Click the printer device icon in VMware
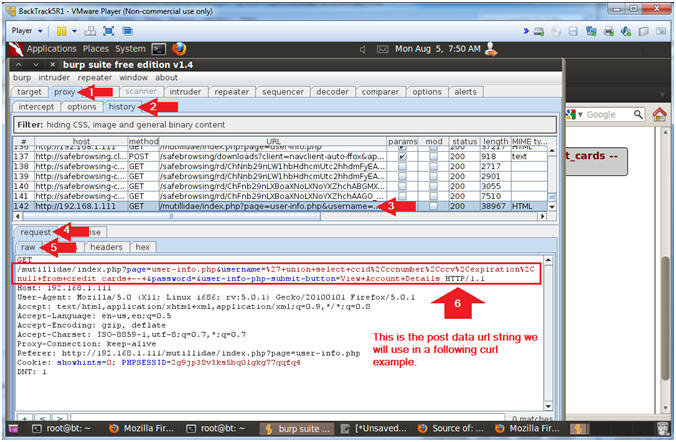This screenshot has width=676, height=442. click(x=609, y=31)
